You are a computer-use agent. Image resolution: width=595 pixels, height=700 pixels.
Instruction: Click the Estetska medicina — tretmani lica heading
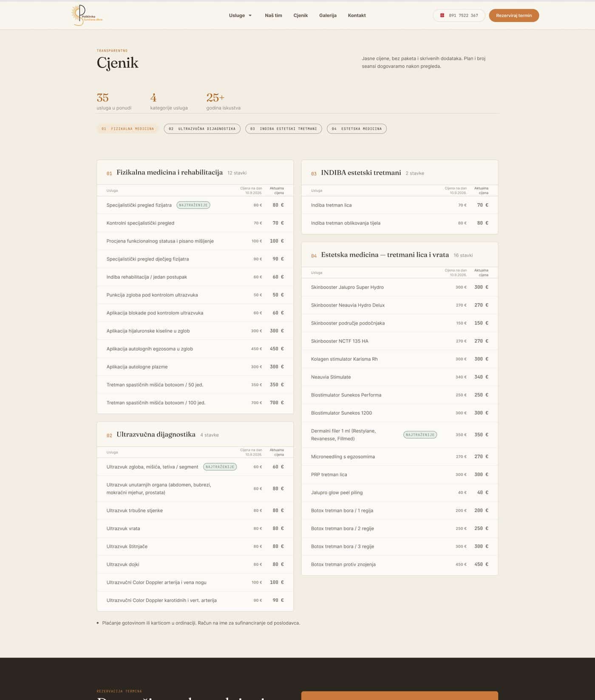(385, 255)
